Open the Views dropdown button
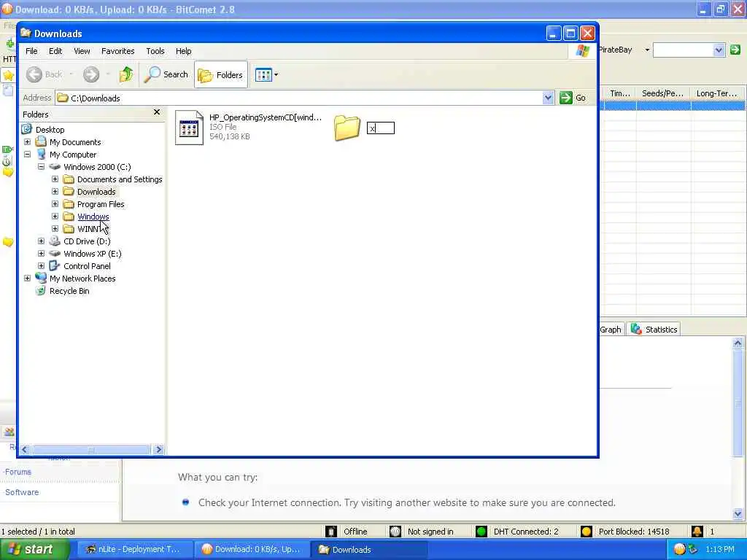The image size is (747, 560). (266, 75)
